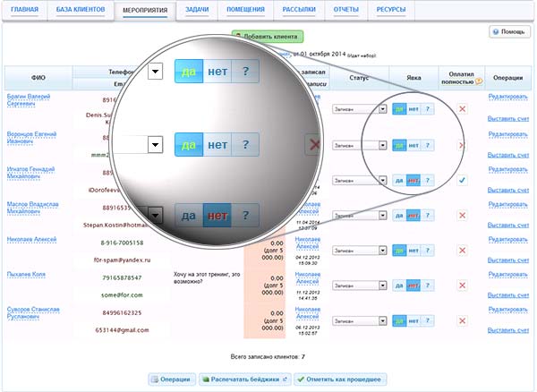The width and height of the screenshot is (537, 392).
Task: Open the status dropdown for Брагин Валерий
Action: pos(382,109)
